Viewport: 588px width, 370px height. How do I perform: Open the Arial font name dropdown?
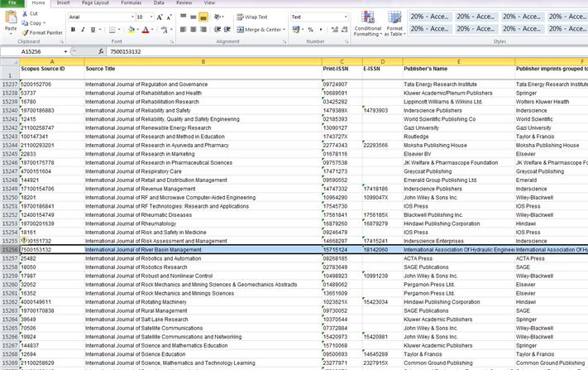132,17
